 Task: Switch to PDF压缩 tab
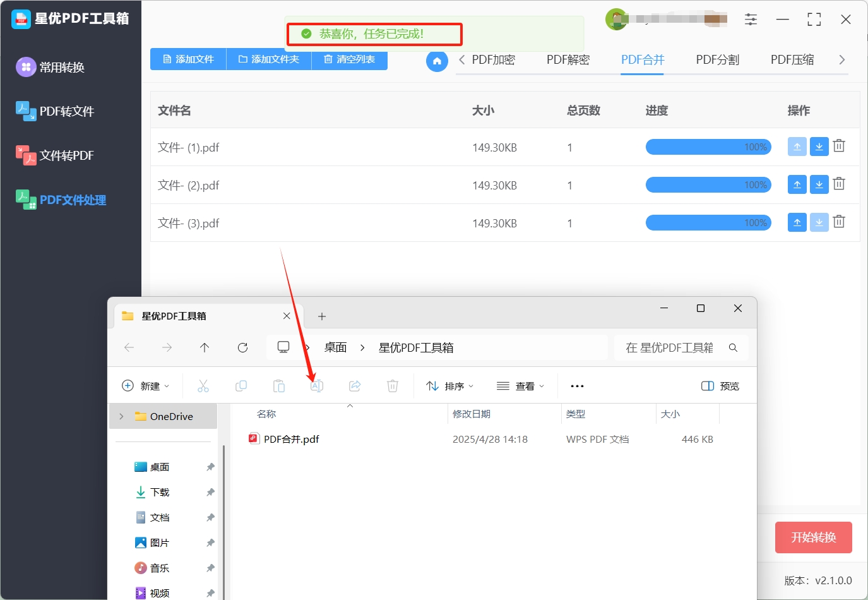tap(792, 60)
